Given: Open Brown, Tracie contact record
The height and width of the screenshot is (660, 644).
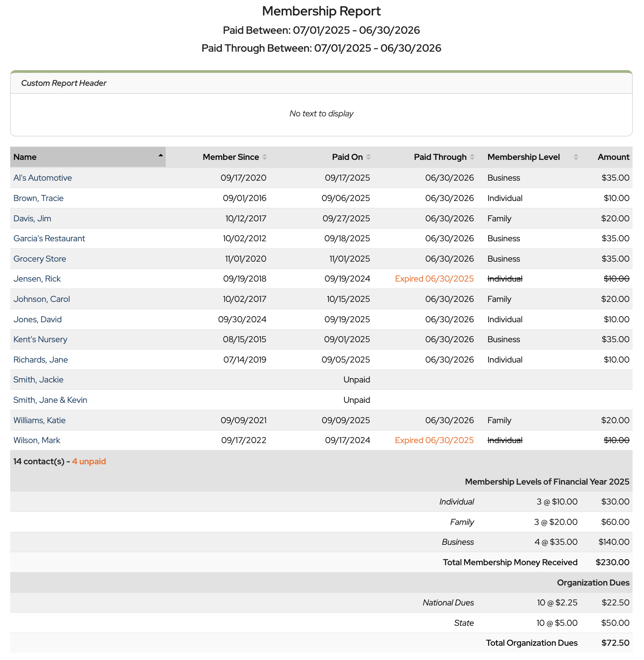Looking at the screenshot, I should 38,198.
